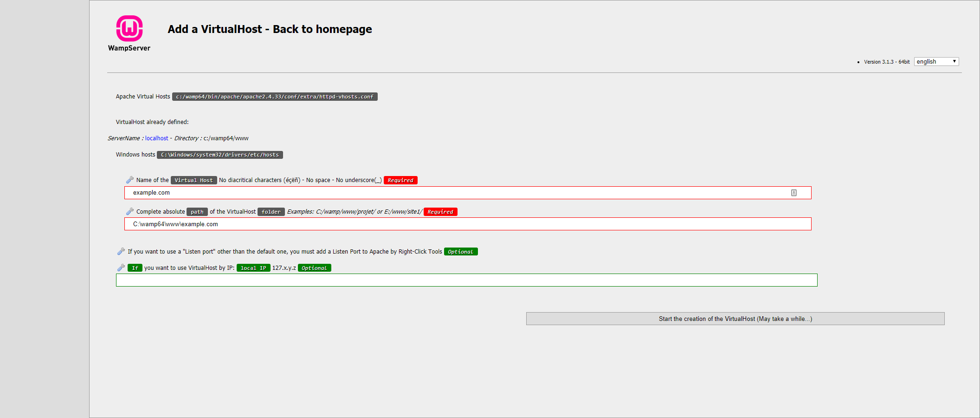The height and width of the screenshot is (418, 980).
Task: Click the green Optional badge after Right-Click Tools
Action: [x=461, y=252]
